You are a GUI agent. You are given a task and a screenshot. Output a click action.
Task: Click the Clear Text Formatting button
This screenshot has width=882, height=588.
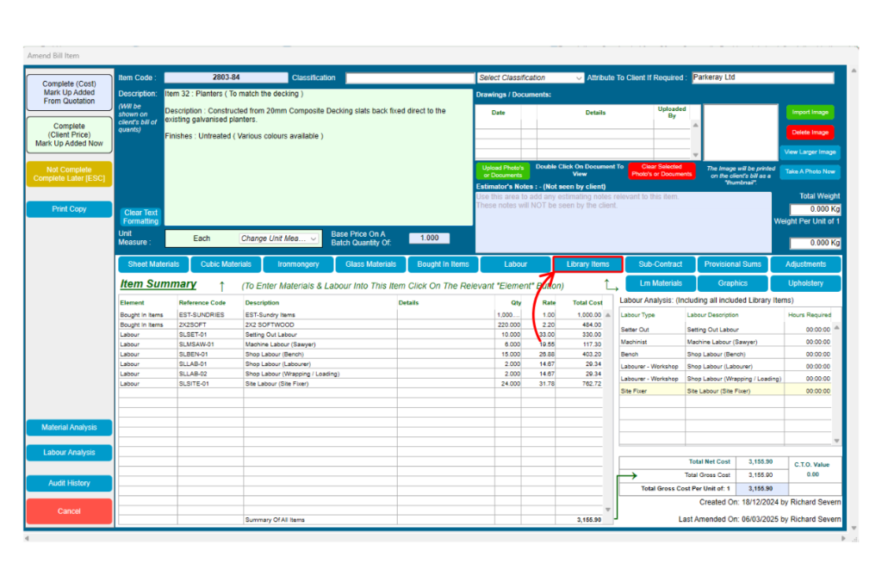140,217
